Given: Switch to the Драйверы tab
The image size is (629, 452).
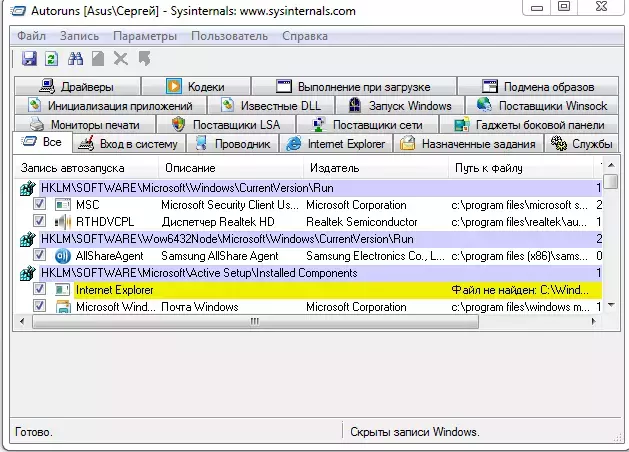Looking at the screenshot, I should 77,86.
